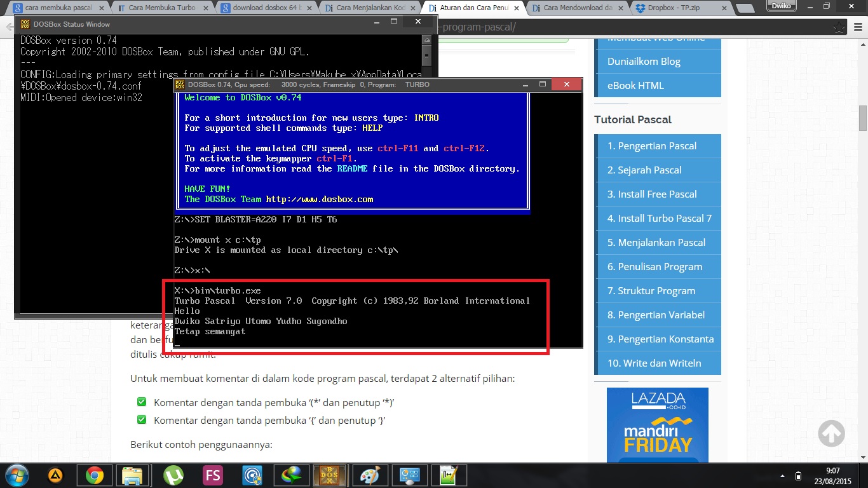This screenshot has height=488, width=868.
Task: Switch to 'Cara Menjalankan Kod' tab
Action: (x=369, y=8)
